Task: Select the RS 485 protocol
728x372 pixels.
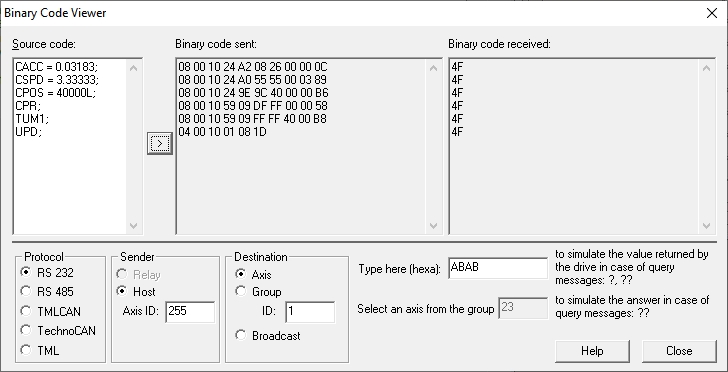Action: click(47, 292)
